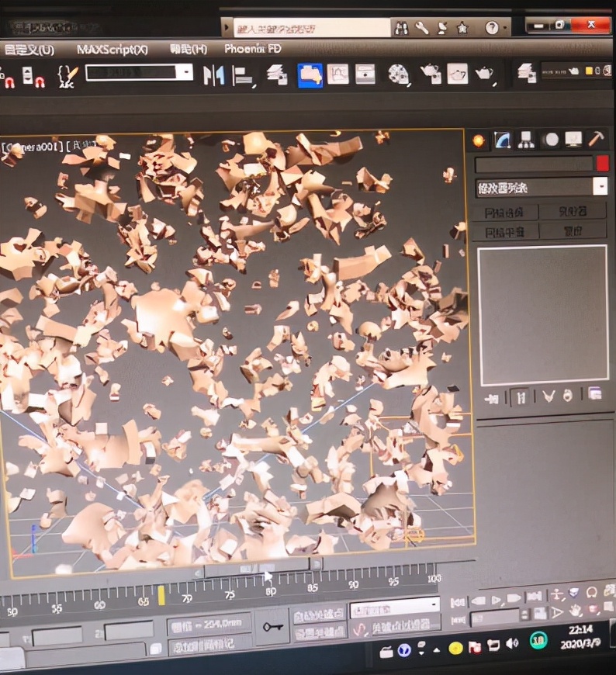Open the MAXScript(X) menu
The width and height of the screenshot is (616, 675).
coord(112,50)
